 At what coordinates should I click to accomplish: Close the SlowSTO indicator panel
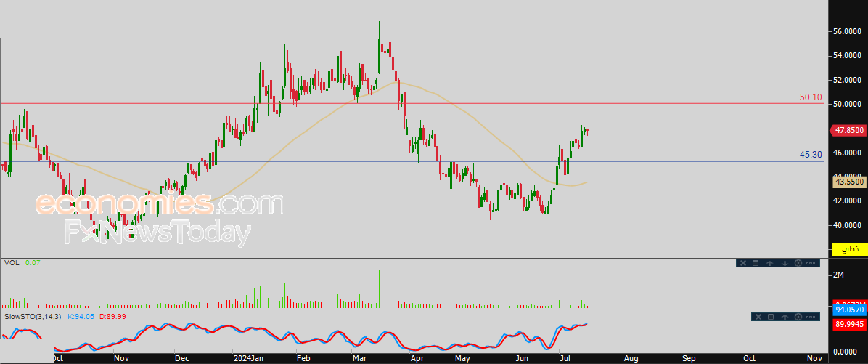click(758, 317)
